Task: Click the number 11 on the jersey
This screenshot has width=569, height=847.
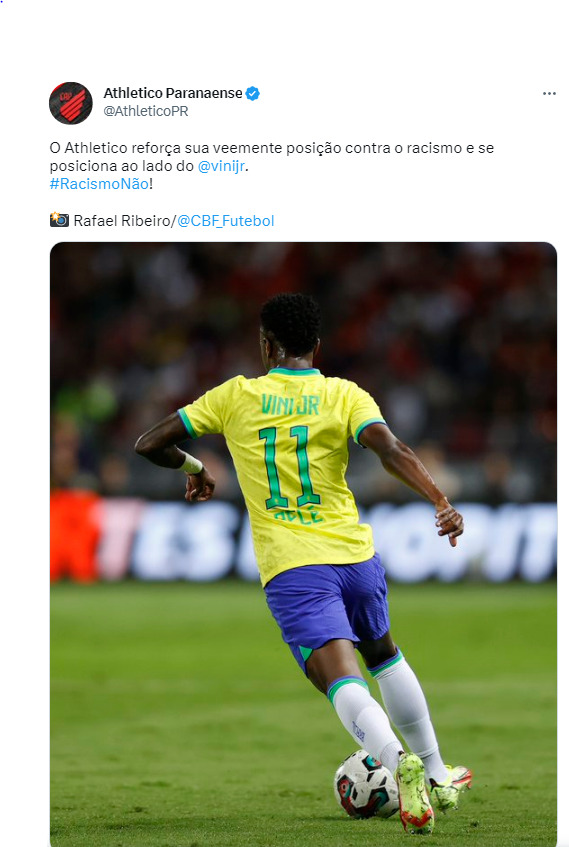Action: tap(289, 467)
